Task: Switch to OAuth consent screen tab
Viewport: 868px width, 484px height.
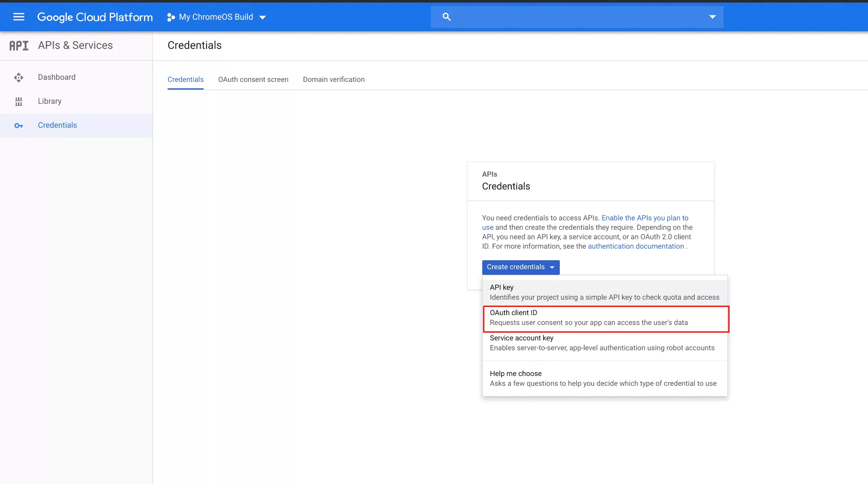Action: (253, 80)
